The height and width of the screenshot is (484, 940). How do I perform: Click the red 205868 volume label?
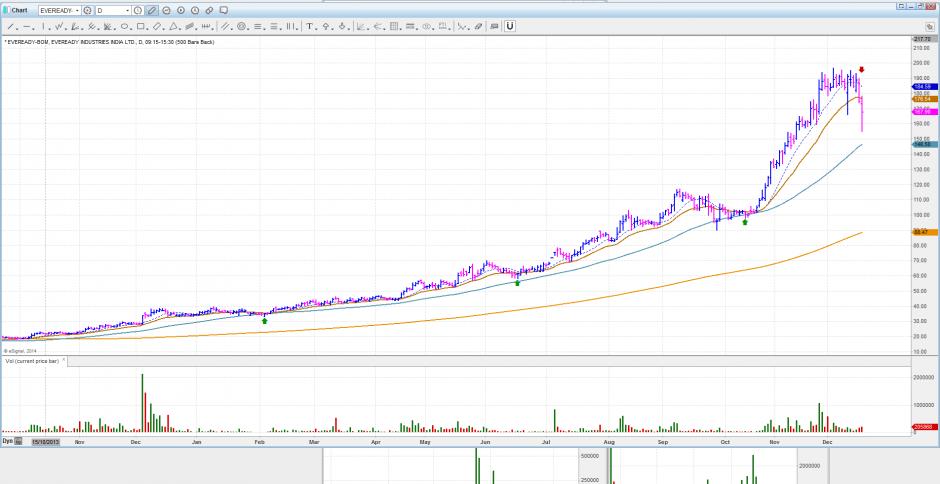click(x=926, y=426)
